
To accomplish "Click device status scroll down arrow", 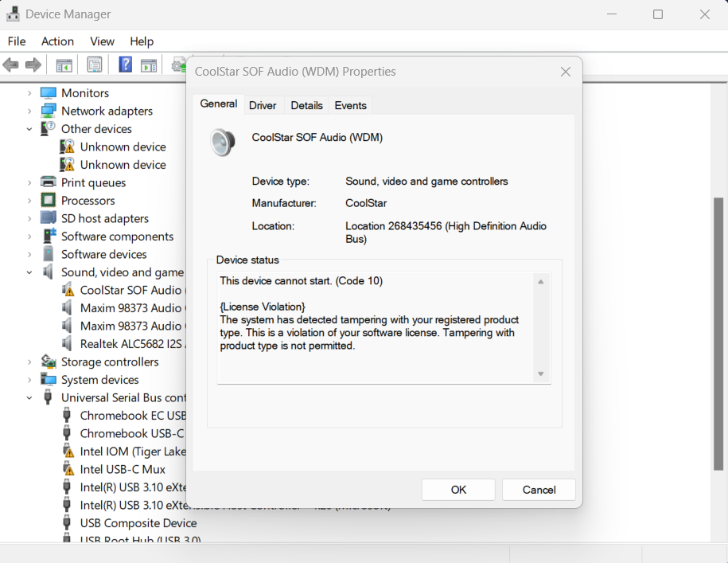I will coord(540,374).
